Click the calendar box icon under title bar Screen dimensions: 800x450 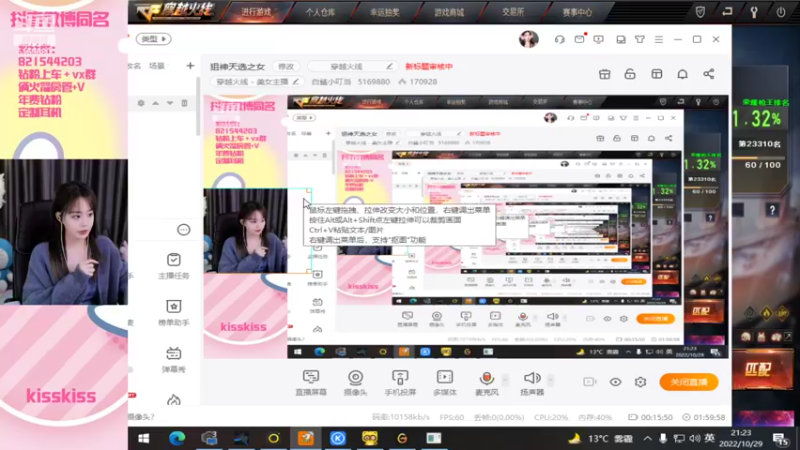pyautogui.click(x=605, y=74)
